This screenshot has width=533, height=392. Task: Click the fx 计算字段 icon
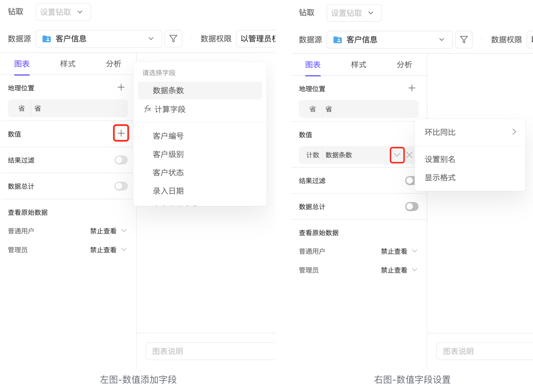(x=147, y=109)
